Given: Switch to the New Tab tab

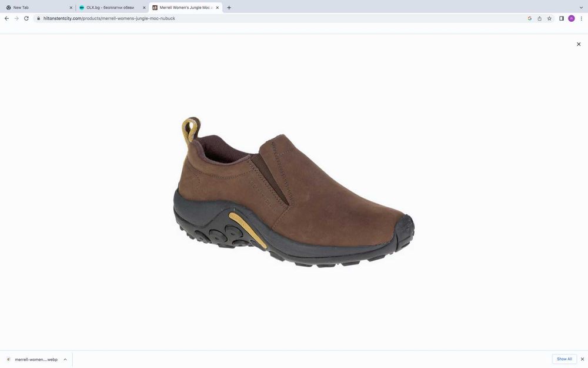Looking at the screenshot, I should (38, 8).
